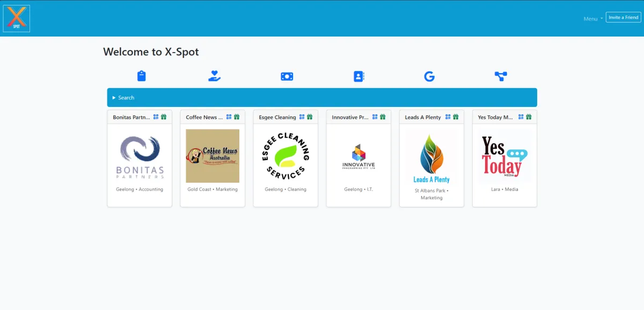Click the 'Esgee Cleaning' card title
Screen dimensions: 644x310
pos(277,117)
